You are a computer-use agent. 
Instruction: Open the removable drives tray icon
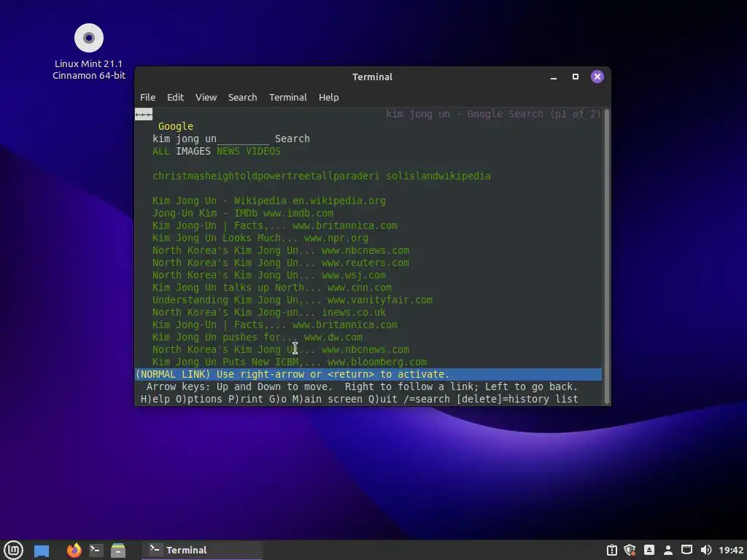click(x=649, y=550)
